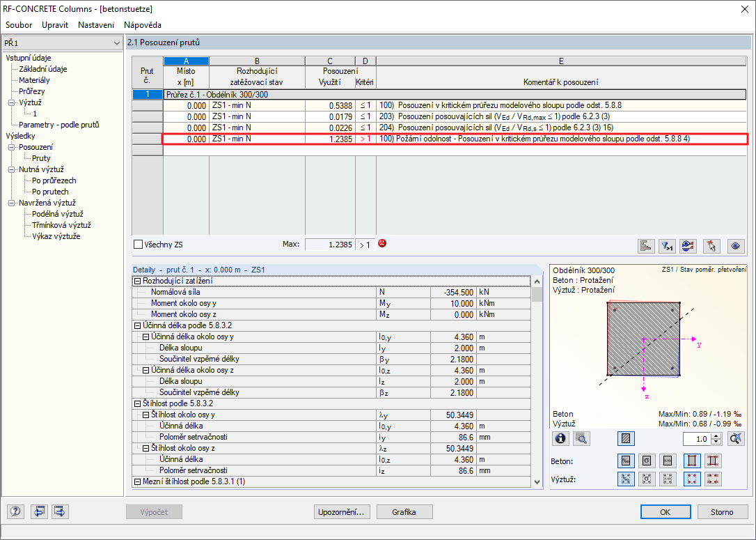Viewport: 756px width, 540px height.
Task: Select Výkaz výztuže in the tree
Action: 56,236
